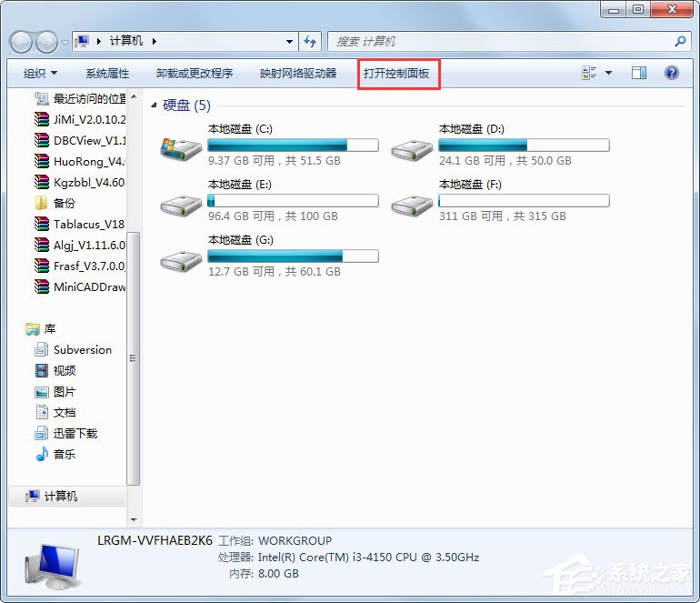Click the 搜索 计算机 search field

tap(500, 41)
